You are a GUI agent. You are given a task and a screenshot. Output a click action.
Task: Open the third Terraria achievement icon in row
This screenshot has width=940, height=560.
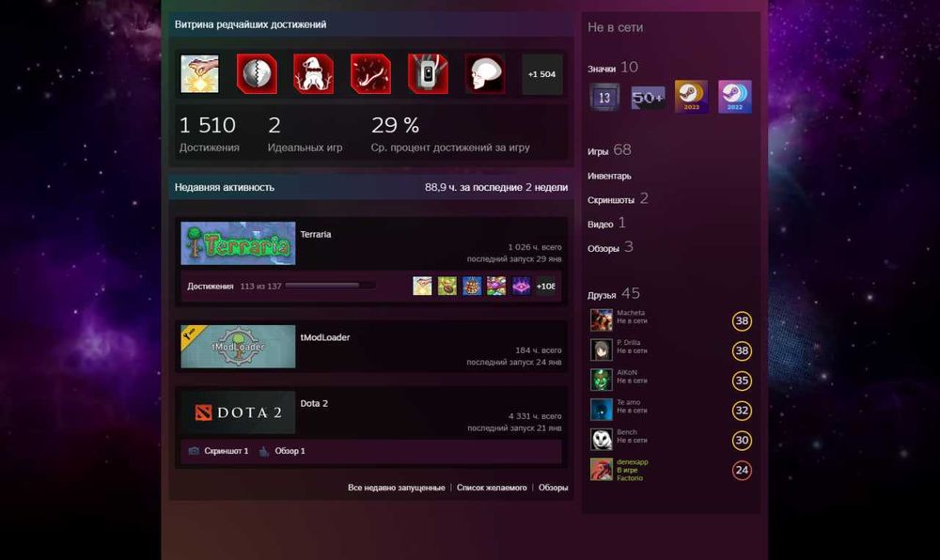click(x=472, y=287)
